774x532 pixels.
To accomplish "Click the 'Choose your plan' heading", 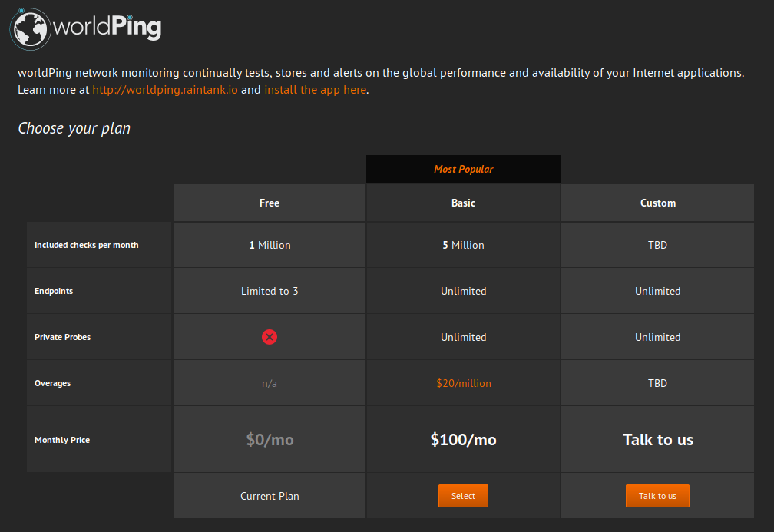I will pos(74,128).
